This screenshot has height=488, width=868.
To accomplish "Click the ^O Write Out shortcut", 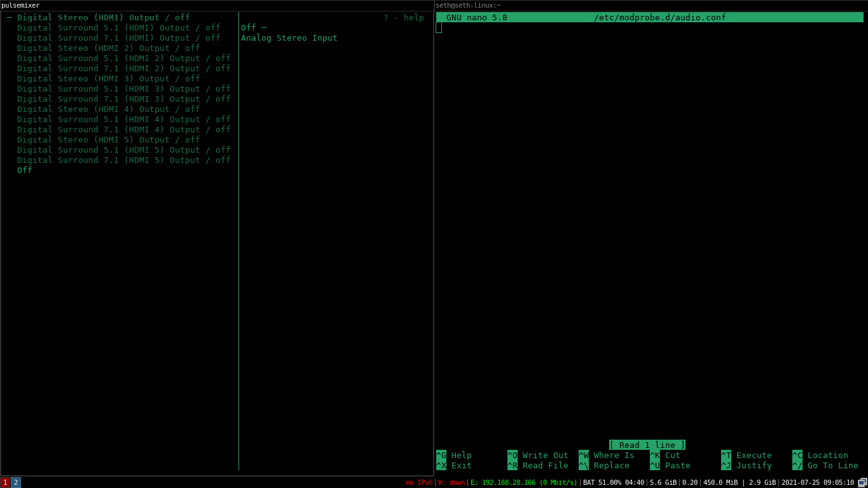I will (538, 456).
